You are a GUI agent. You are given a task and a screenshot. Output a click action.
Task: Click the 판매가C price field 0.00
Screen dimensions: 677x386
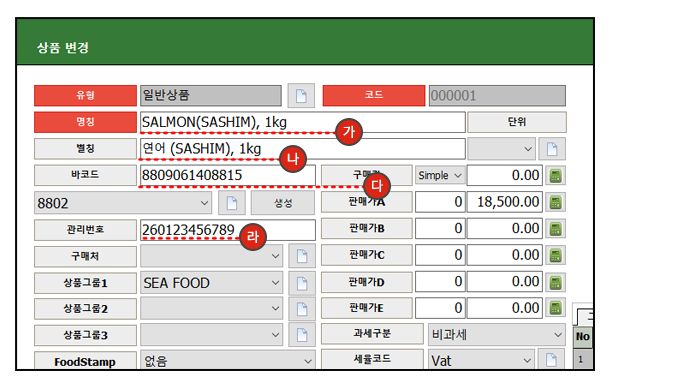505,255
